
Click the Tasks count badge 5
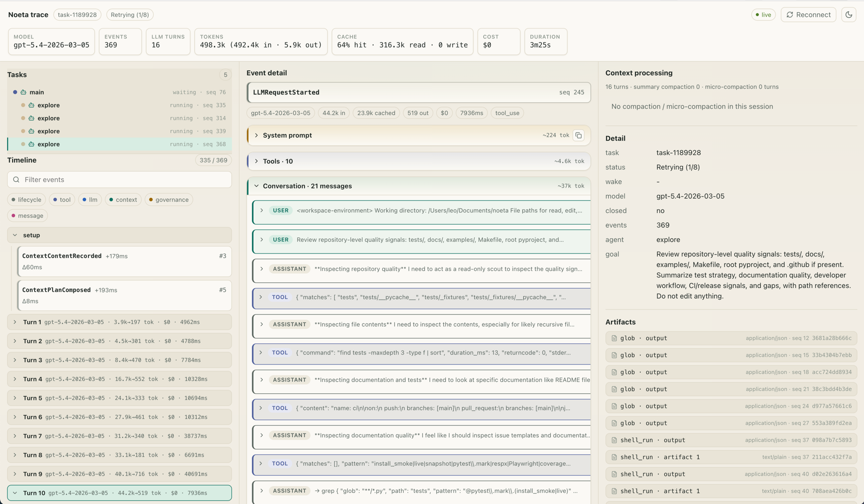coord(225,75)
